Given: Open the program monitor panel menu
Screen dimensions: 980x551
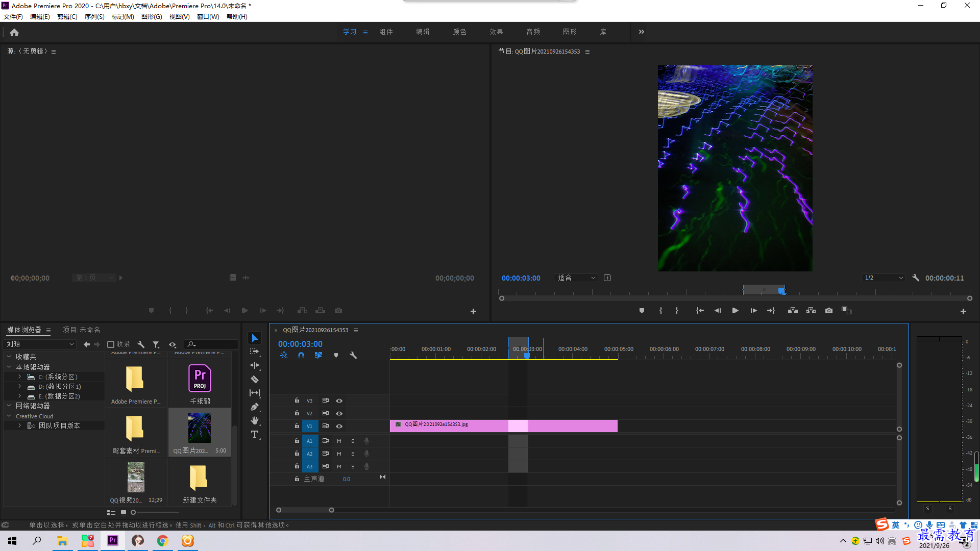Looking at the screenshot, I should pos(587,52).
